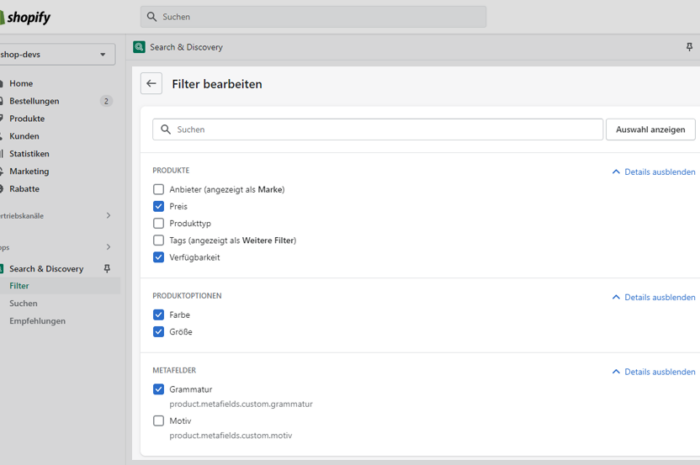Click the Bestellungen count badge 2
This screenshot has width=700, height=465.
click(106, 101)
